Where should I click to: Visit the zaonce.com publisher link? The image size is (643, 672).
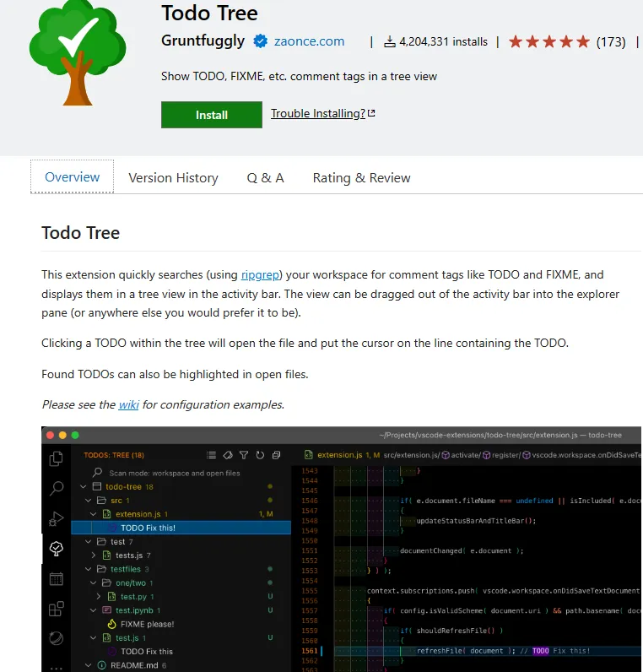click(x=310, y=41)
